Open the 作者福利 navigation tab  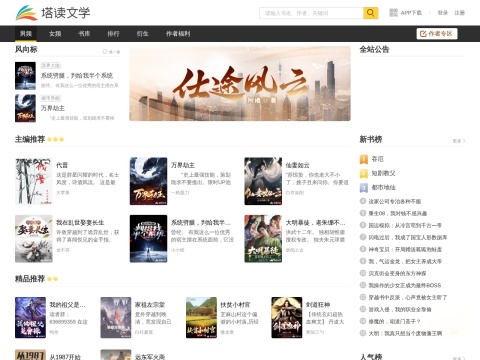click(178, 33)
